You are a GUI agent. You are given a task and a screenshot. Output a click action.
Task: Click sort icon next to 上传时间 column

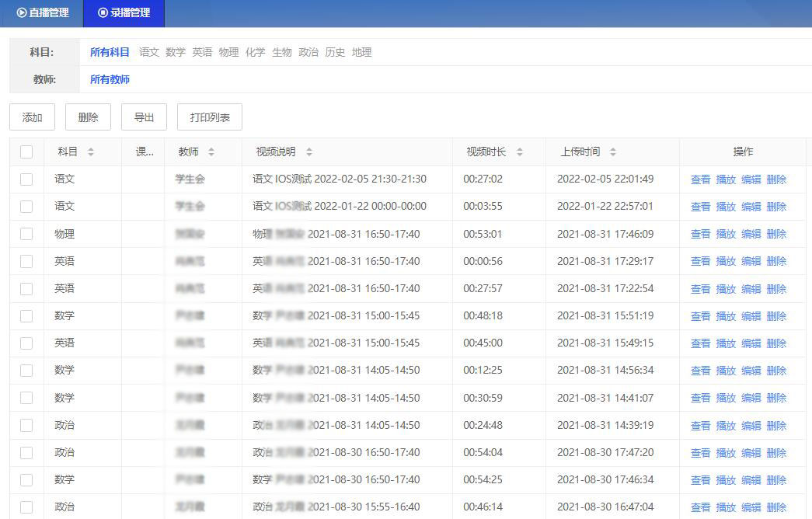coord(613,152)
